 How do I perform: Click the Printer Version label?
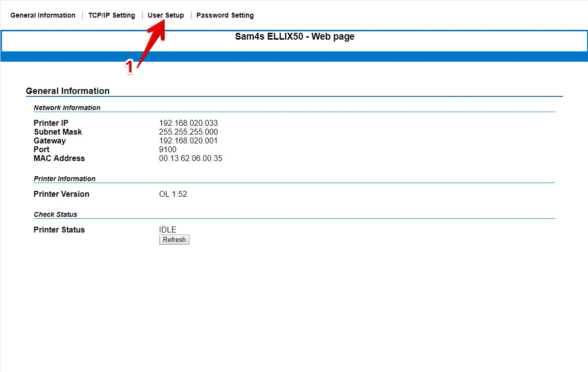62,194
